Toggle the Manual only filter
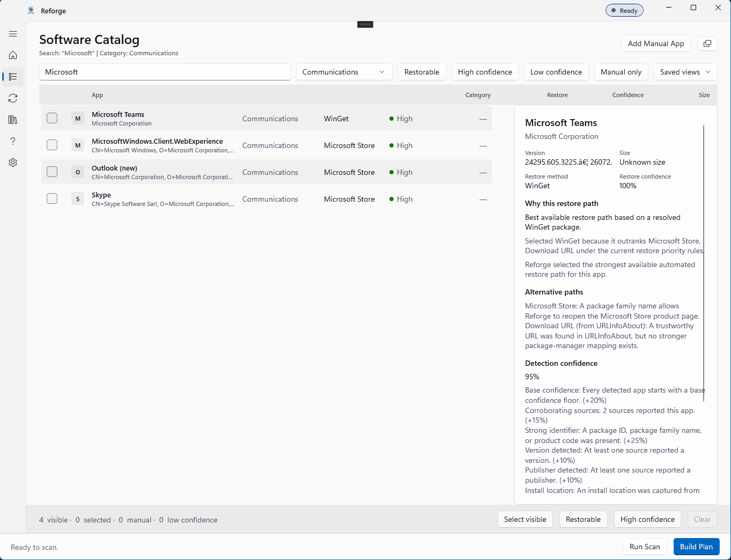 point(621,72)
